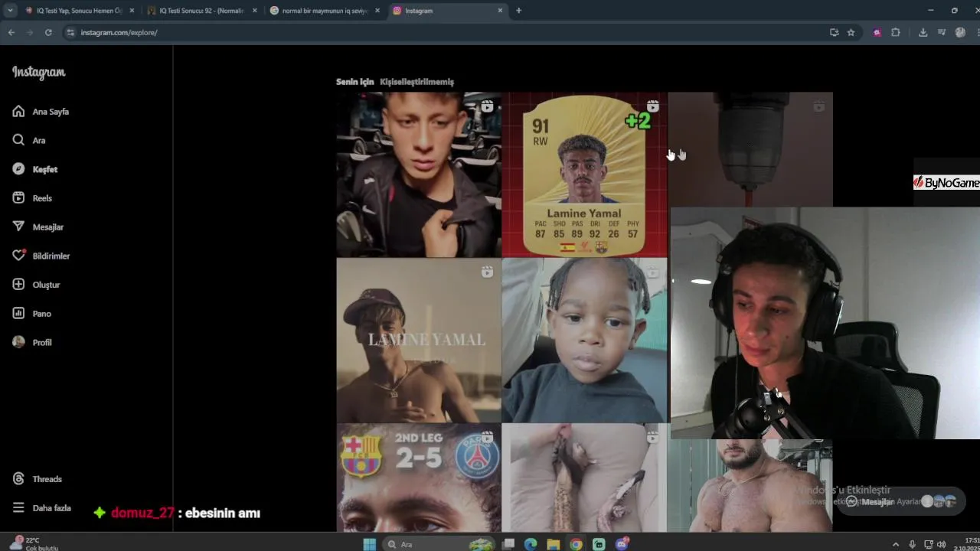
Task: Open the Profil avatar icon
Action: point(18,342)
